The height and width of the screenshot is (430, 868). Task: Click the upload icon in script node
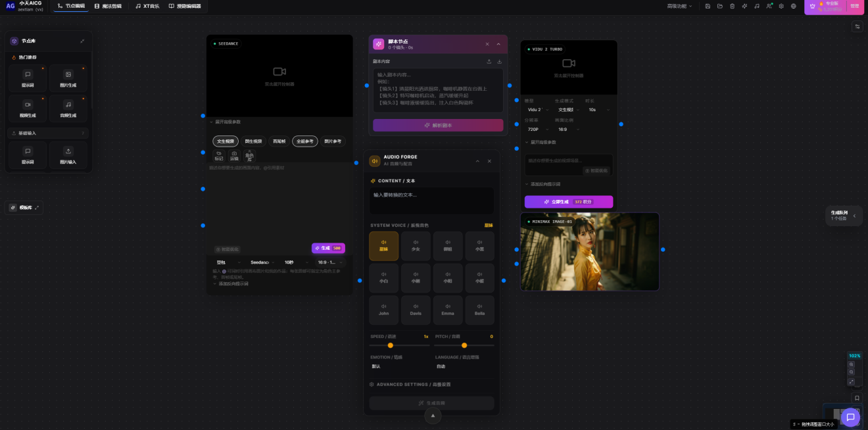(x=489, y=61)
